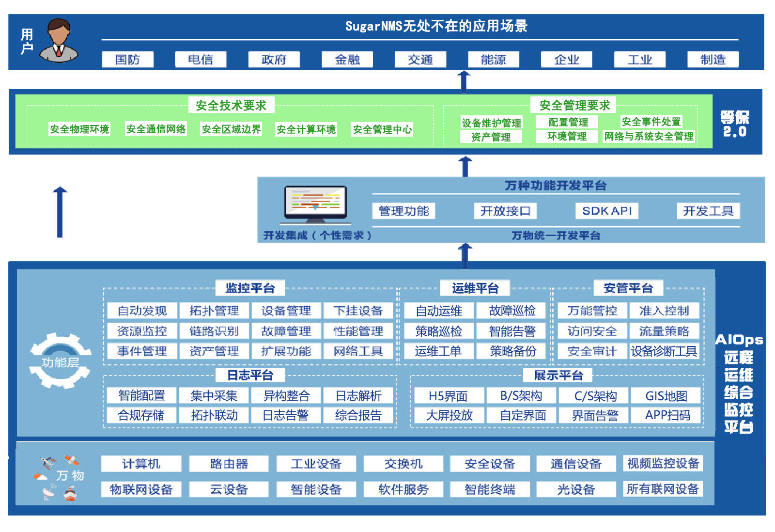Click the 视频监控设备 box
Image resolution: width=775 pixels, height=532 pixels.
click(x=663, y=463)
